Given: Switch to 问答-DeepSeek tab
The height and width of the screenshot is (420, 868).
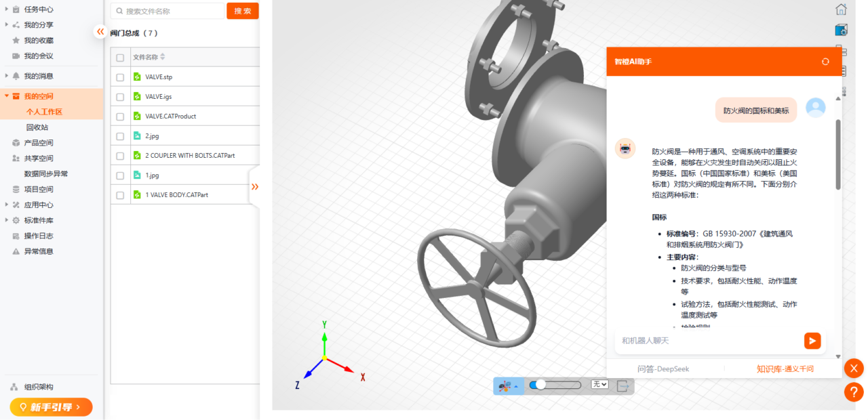Looking at the screenshot, I should pos(663,369).
